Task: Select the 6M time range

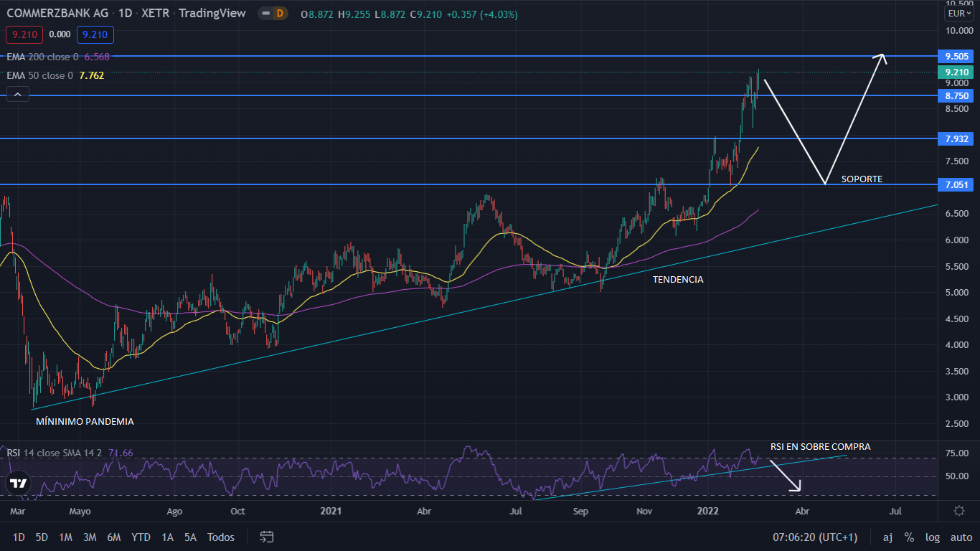Action: point(113,537)
